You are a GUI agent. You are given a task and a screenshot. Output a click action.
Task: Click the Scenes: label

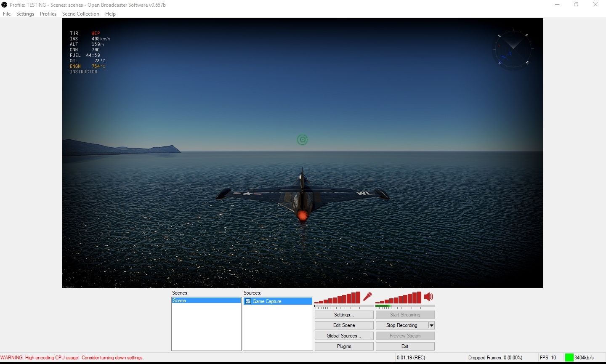[180, 293]
